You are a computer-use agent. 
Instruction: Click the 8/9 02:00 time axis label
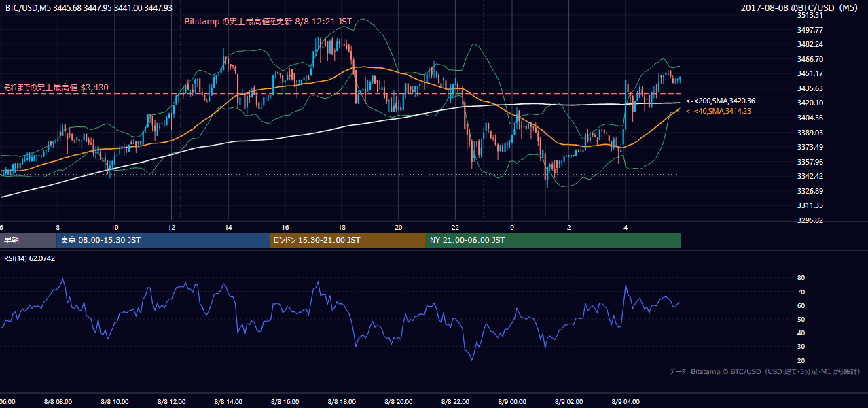click(x=569, y=402)
